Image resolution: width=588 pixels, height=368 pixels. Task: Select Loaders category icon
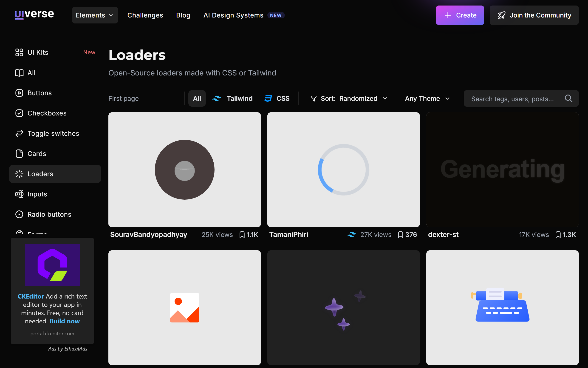point(19,174)
